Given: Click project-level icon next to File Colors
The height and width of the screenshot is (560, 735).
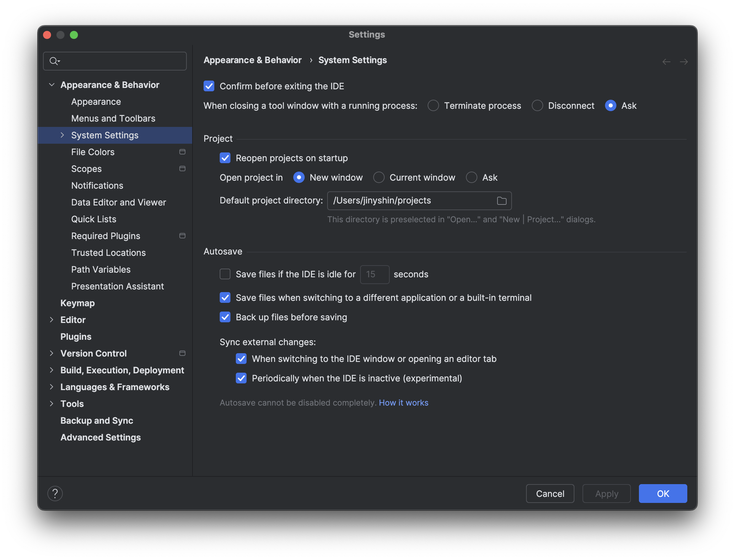Looking at the screenshot, I should 182,152.
